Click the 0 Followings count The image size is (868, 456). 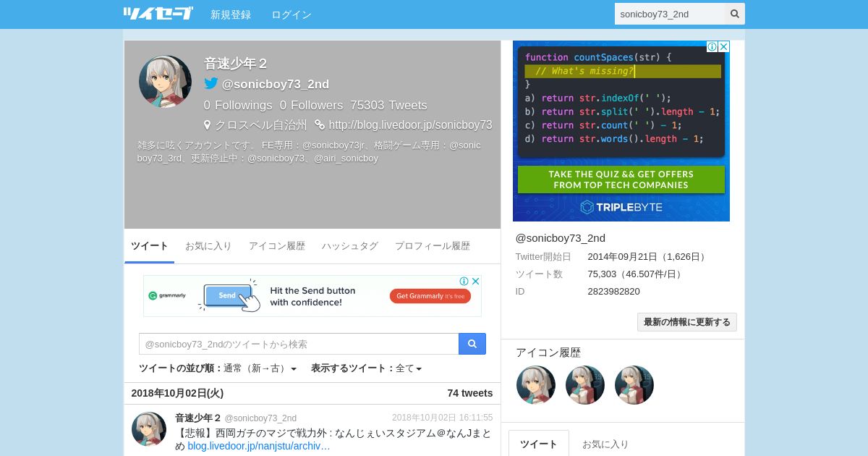coord(238,105)
